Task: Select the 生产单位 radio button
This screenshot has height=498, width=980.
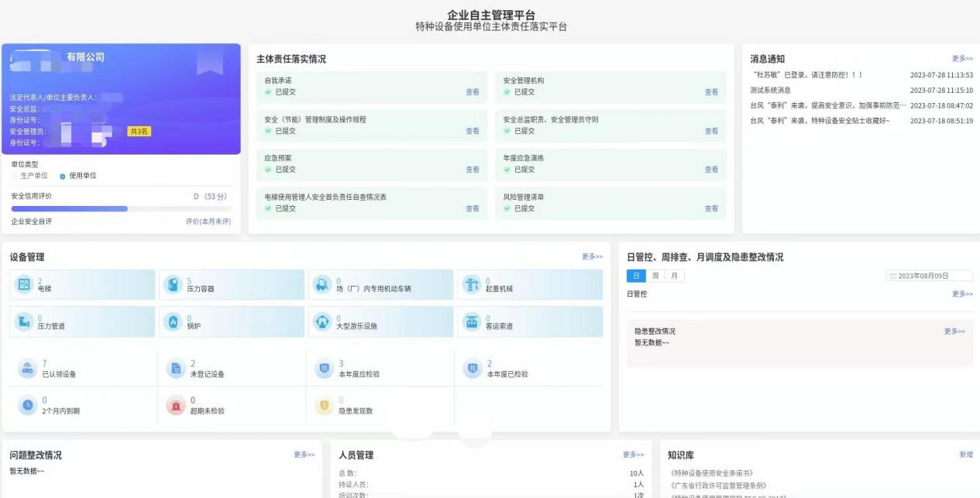Action: (14, 176)
